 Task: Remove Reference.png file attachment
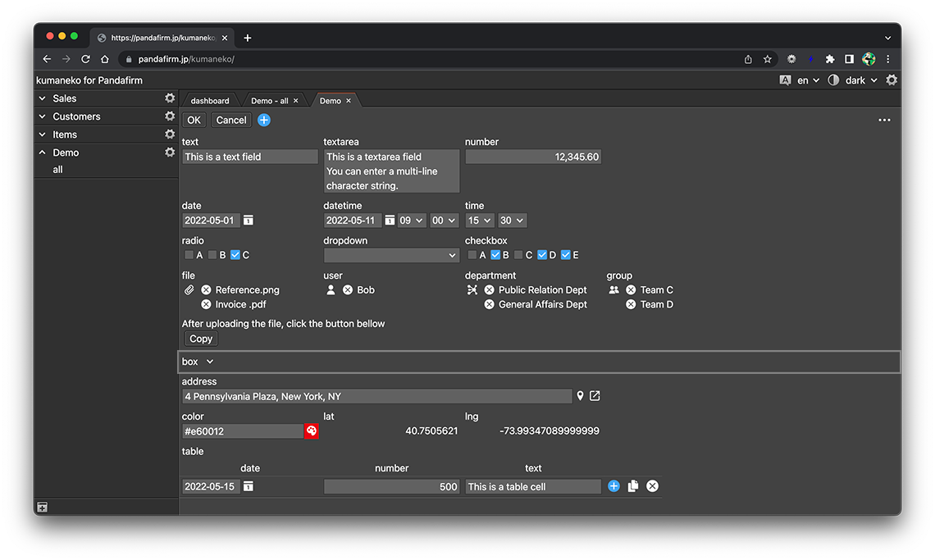[x=206, y=290]
